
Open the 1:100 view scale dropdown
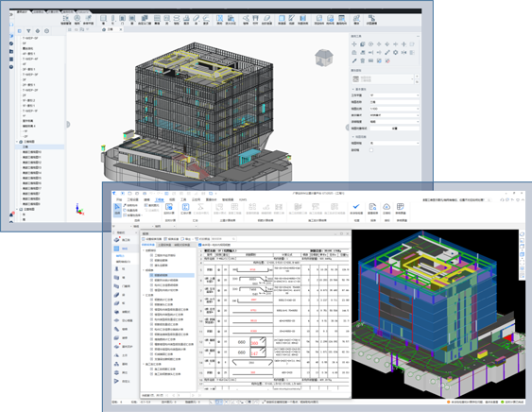(394, 109)
